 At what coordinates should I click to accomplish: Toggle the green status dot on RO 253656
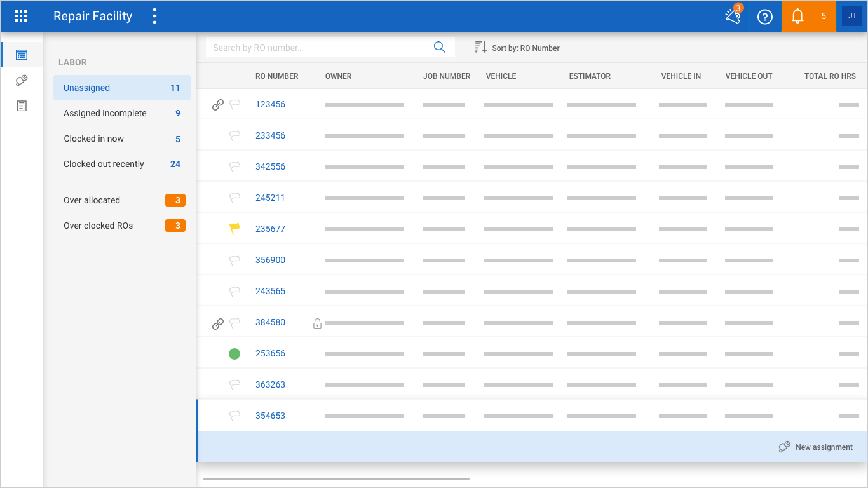pos(234,354)
